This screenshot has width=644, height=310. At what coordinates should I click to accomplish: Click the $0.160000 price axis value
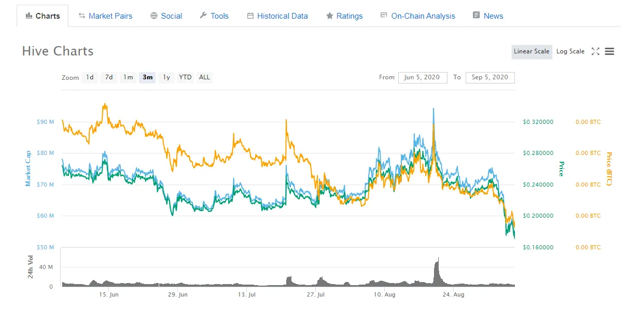538,247
